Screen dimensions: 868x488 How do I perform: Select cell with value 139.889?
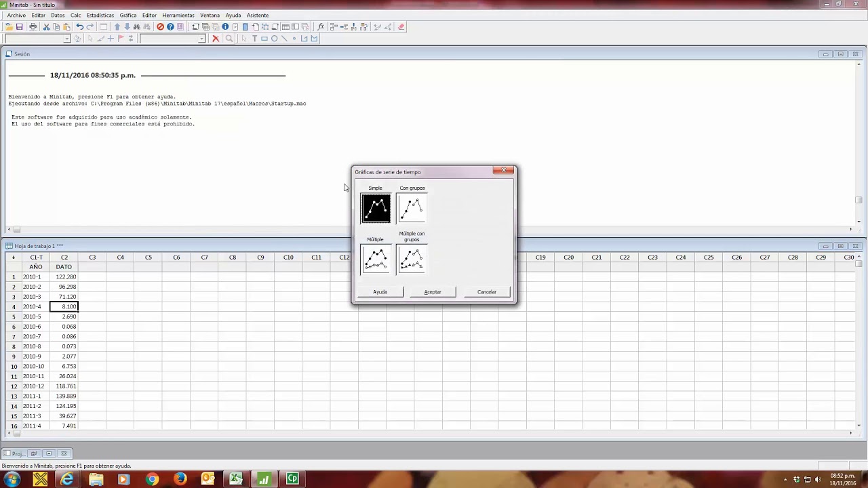click(64, 396)
